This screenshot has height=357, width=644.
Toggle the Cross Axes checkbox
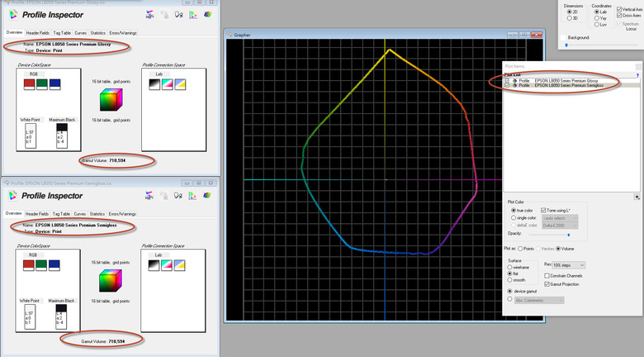[619, 15]
